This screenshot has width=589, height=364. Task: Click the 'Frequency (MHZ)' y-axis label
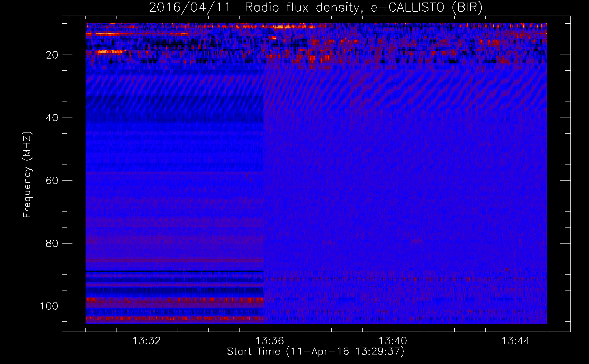[x=27, y=175]
